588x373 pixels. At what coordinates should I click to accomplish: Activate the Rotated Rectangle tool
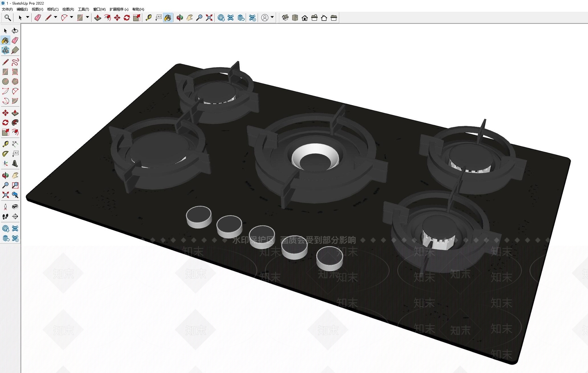(15, 72)
